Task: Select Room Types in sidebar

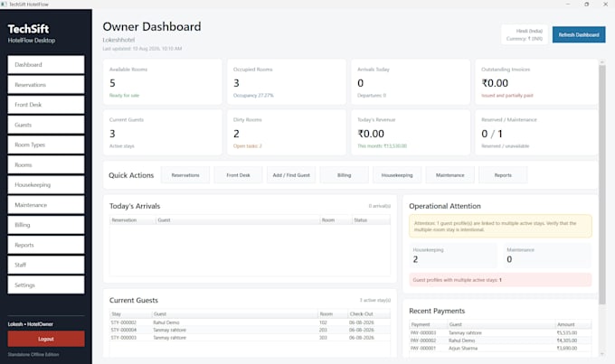Action: tap(46, 145)
